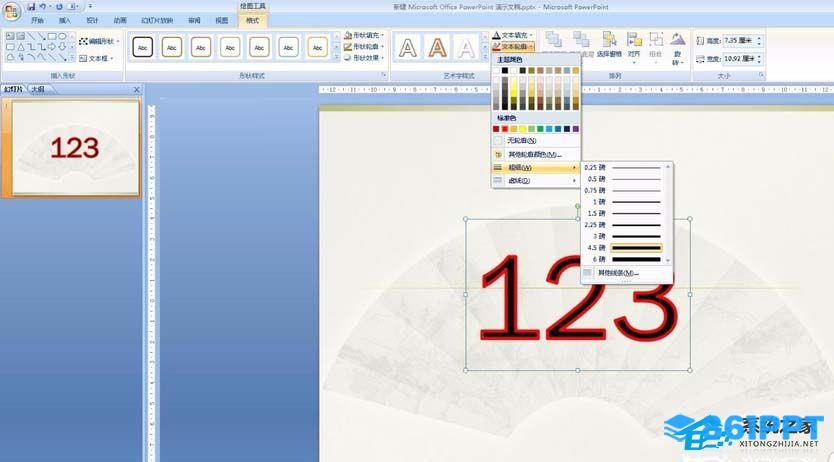The height and width of the screenshot is (462, 834).
Task: Switch to the 设计 Design ribbon tab
Action: (93, 20)
